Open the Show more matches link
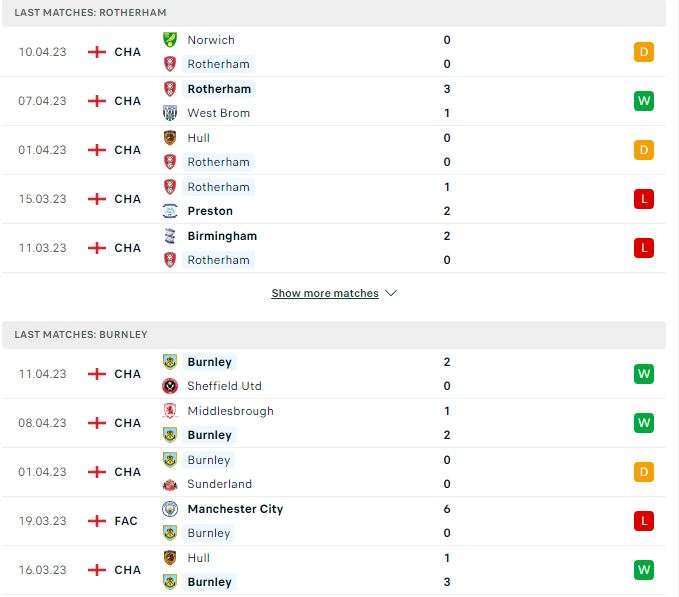Image resolution: width=679 pixels, height=597 pixels. point(325,293)
